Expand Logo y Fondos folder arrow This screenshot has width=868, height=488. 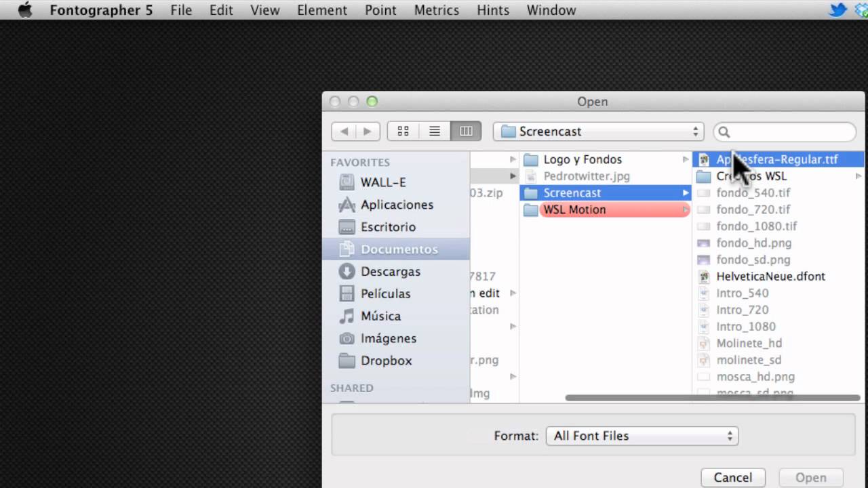686,159
